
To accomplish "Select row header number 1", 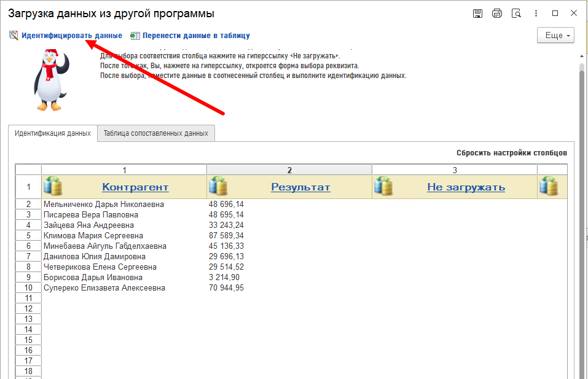I will click(x=28, y=187).
